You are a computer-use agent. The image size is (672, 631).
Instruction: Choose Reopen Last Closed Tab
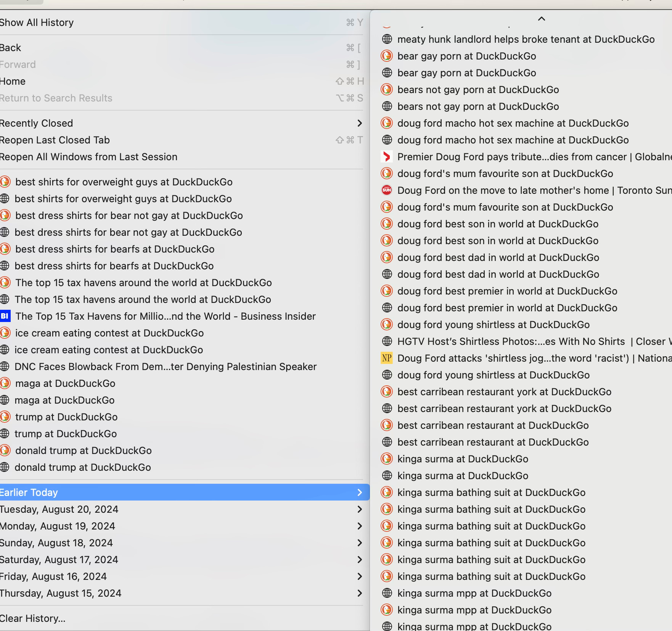click(182, 140)
